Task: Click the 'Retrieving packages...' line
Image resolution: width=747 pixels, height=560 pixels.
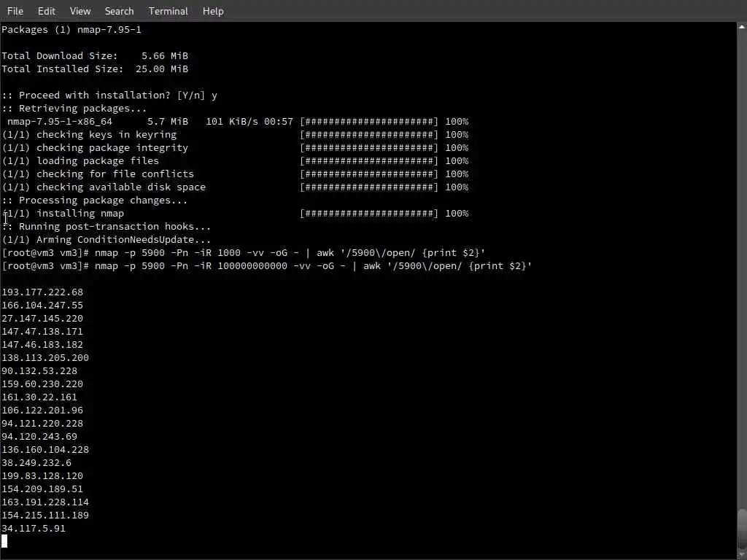Action: point(74,108)
